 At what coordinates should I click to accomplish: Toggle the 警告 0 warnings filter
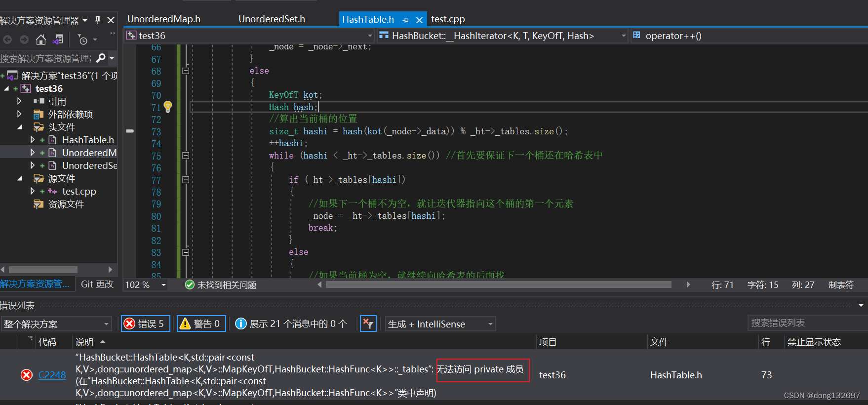[x=201, y=324]
